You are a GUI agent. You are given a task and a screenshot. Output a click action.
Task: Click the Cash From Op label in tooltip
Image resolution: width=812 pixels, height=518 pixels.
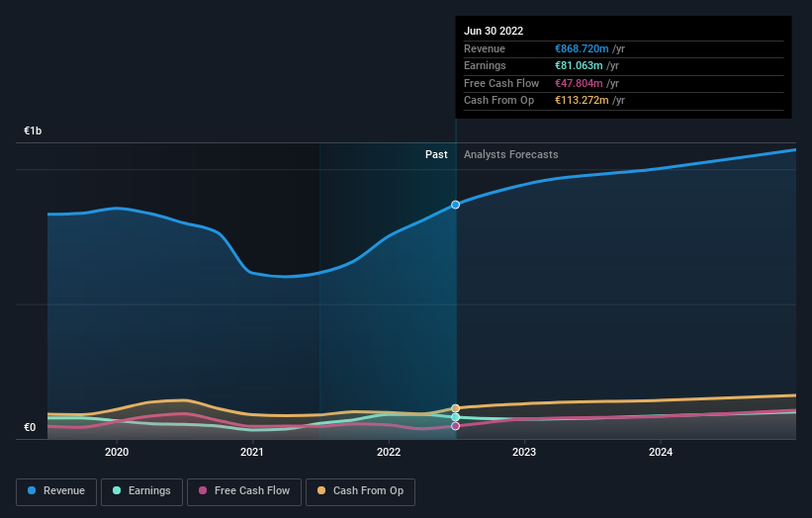[498, 101]
